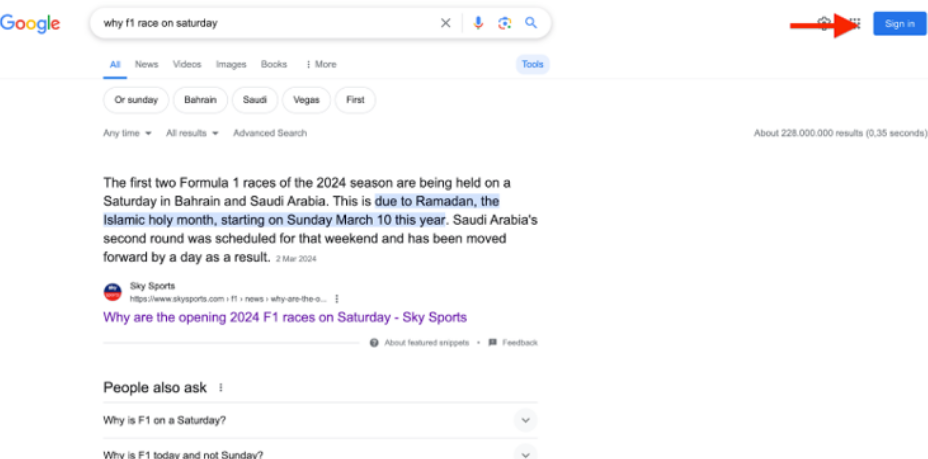Image resolution: width=928 pixels, height=459 pixels.
Task: Click the highlighted Ramadan snippet text
Action: [302, 211]
